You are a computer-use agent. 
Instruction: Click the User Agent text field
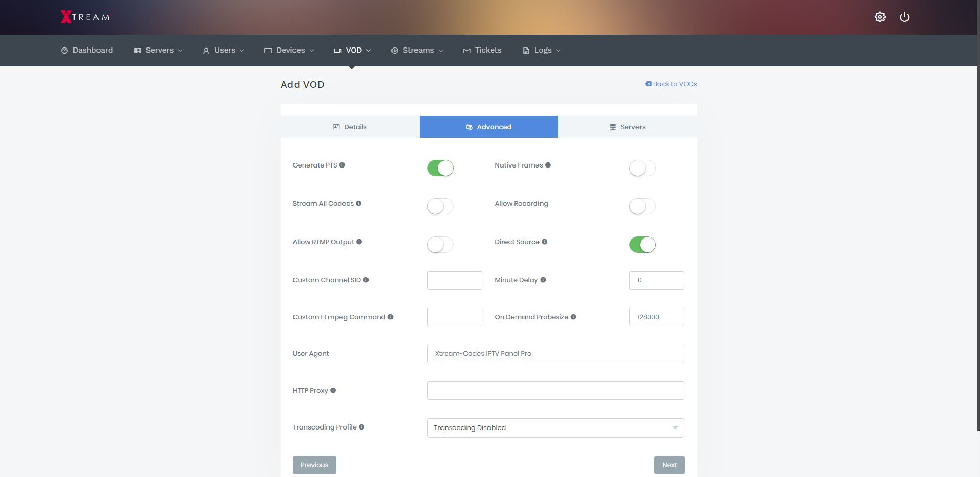[556, 354]
